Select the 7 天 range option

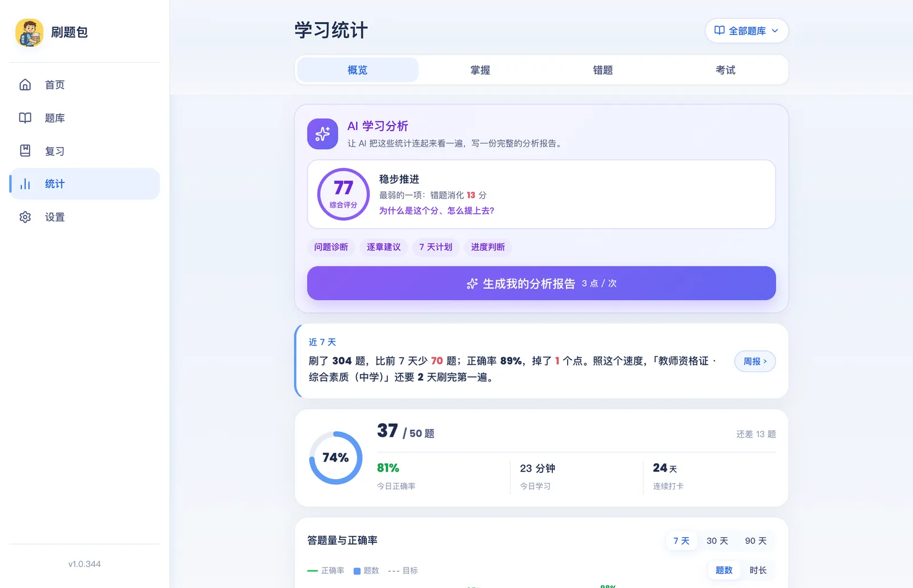(681, 541)
